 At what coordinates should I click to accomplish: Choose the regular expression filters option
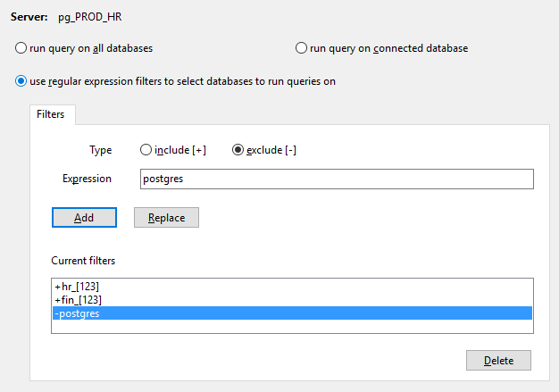coord(21,81)
